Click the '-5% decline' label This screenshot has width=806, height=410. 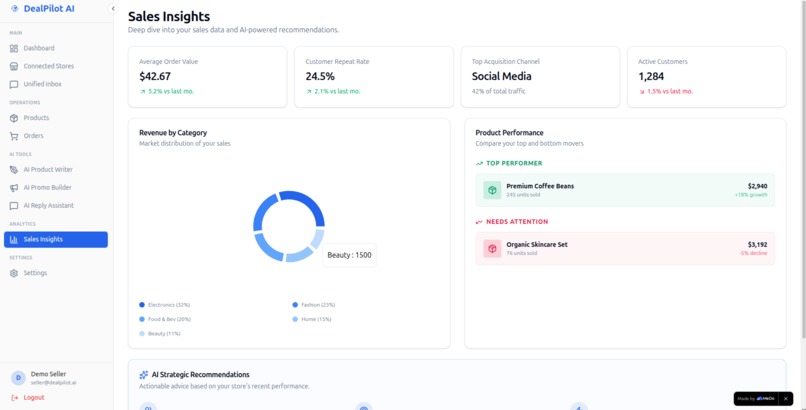[x=753, y=253]
